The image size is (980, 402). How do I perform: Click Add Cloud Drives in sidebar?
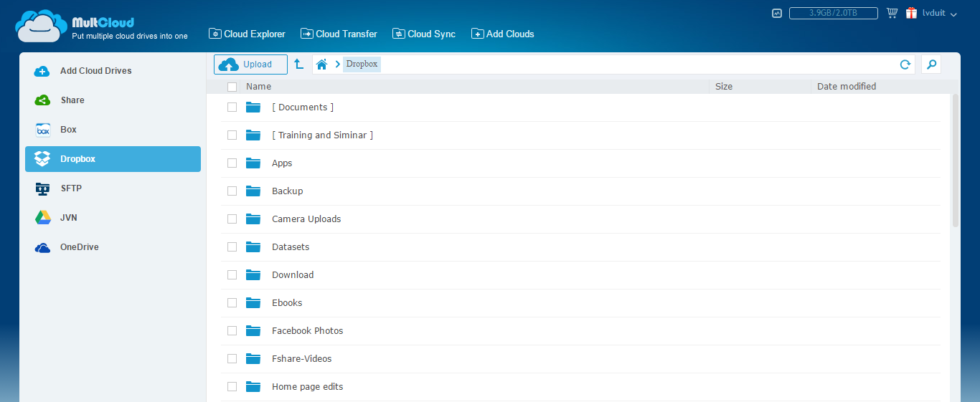click(113, 71)
